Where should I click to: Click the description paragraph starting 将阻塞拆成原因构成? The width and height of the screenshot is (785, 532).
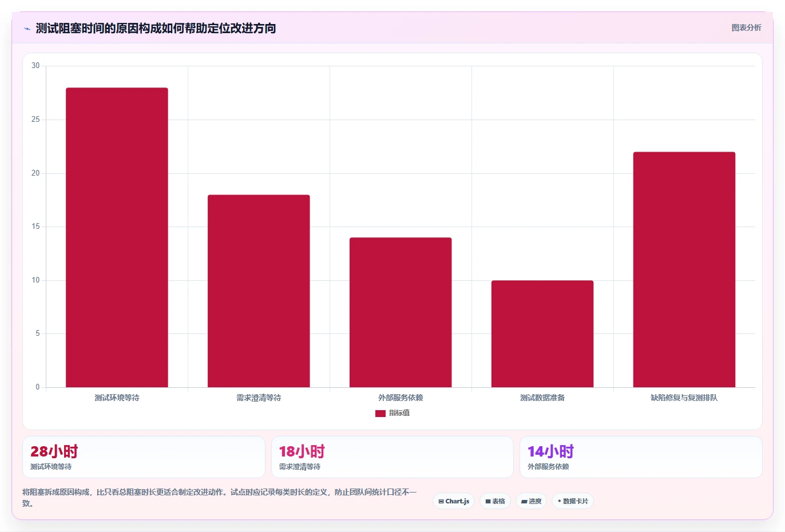click(220, 498)
